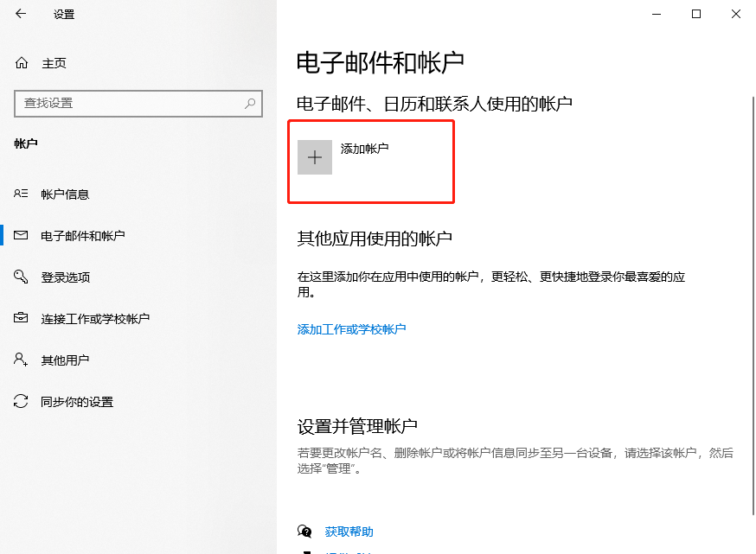Select 登录选项 in the sidebar

click(x=65, y=277)
